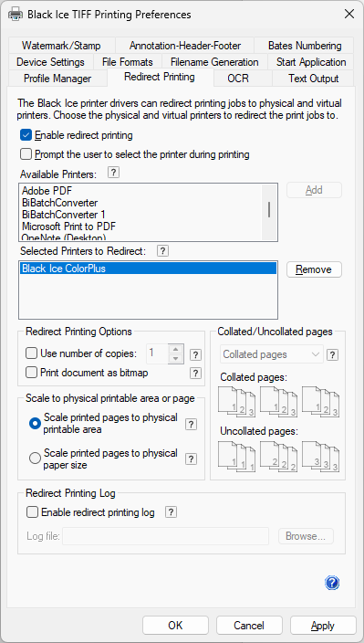Open the Annotation-Header-Footer tab

[x=185, y=46]
